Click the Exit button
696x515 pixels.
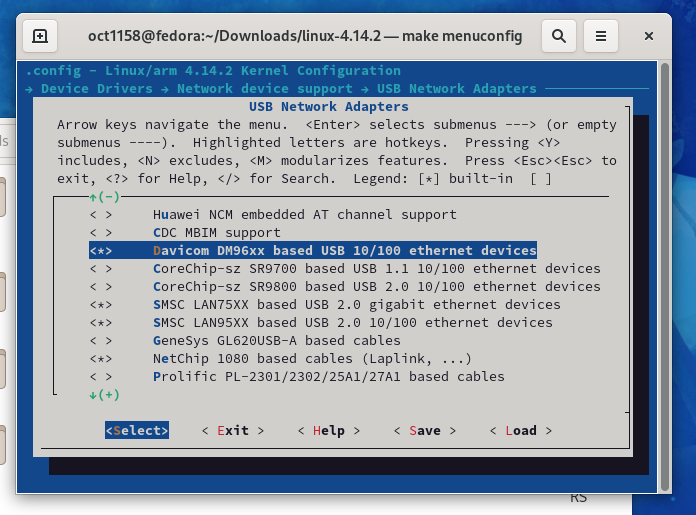(x=233, y=430)
